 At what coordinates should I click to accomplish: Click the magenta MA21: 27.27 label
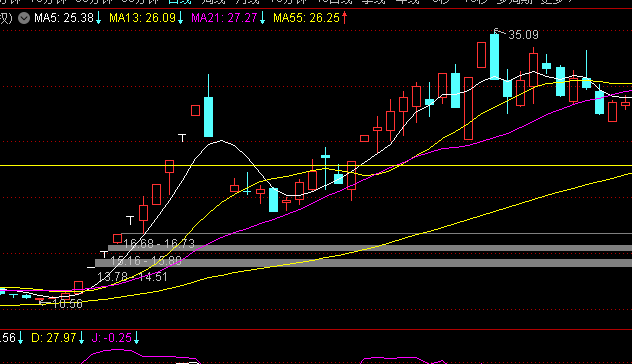[x=224, y=18]
